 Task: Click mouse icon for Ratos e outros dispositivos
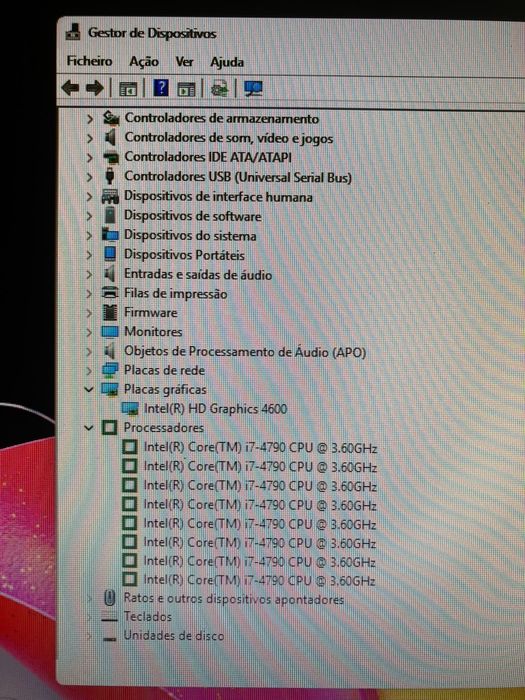(109, 598)
